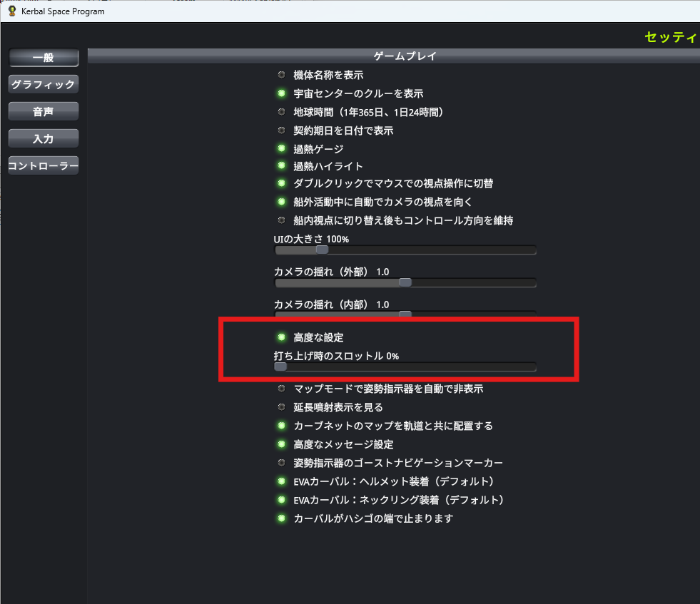Viewport: 700px width, 604px height.
Task: Turn off 過熱ハイライト
Action: tap(282, 166)
